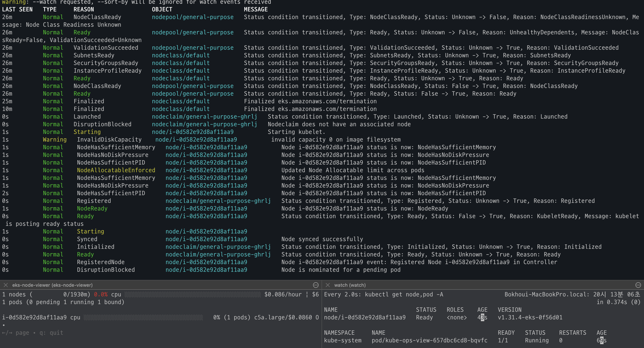Click the NodeReady reason text

coord(92,208)
